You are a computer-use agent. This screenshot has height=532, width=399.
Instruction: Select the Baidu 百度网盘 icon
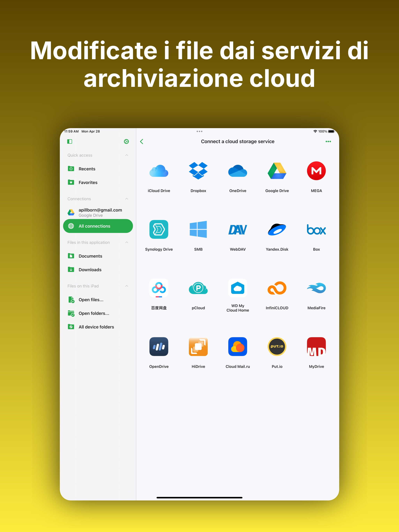coord(159,288)
